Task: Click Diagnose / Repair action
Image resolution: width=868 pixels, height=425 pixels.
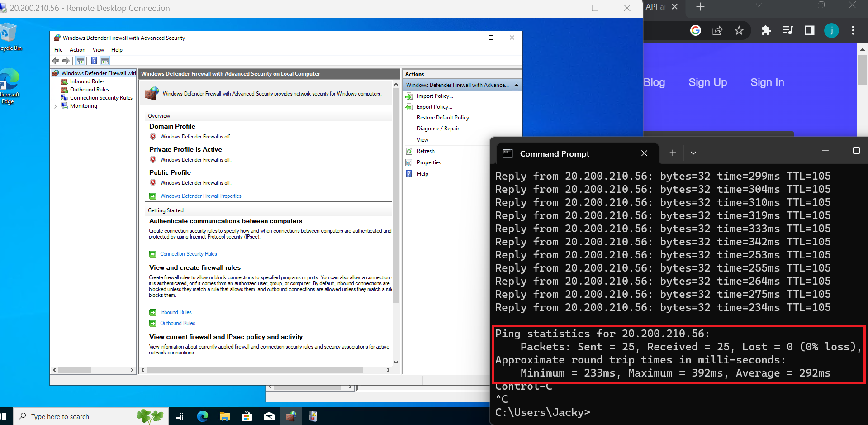Action: click(x=438, y=129)
